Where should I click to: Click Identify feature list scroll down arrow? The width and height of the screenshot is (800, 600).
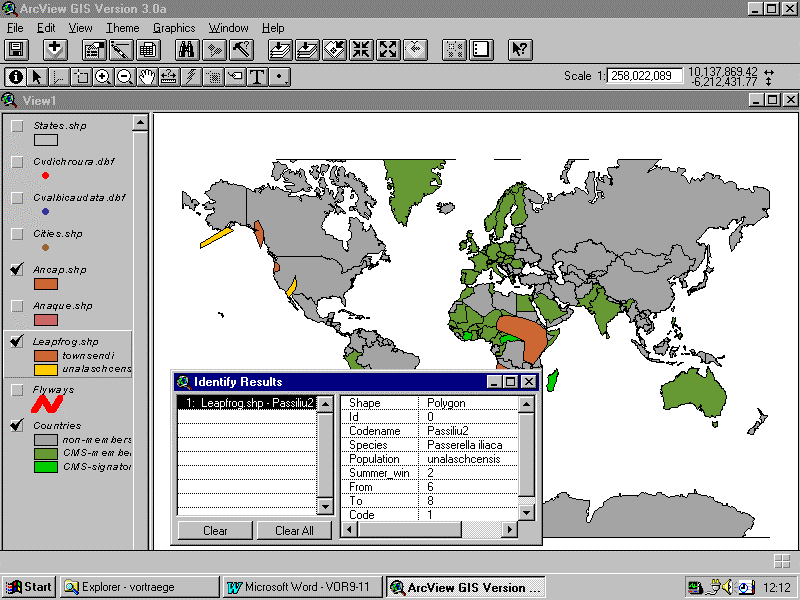[x=325, y=506]
